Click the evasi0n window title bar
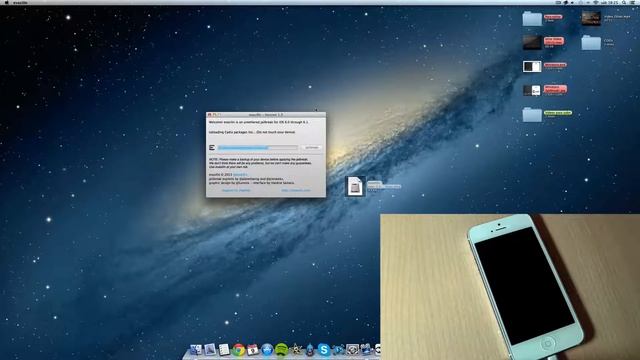This screenshot has width=640, height=360. [x=266, y=115]
